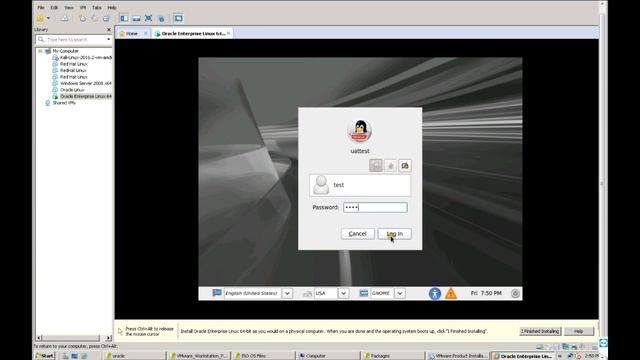The width and height of the screenshot is (640, 360).
Task: Click the Full Screen toolbar icon
Action: click(149, 18)
